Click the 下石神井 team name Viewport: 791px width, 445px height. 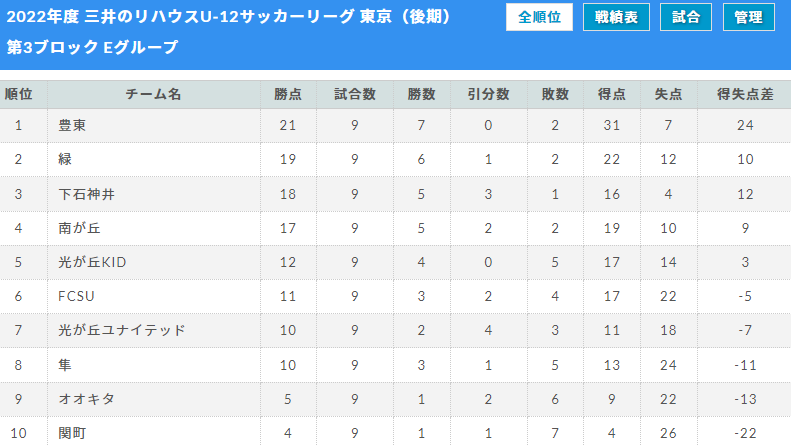click(x=86, y=194)
